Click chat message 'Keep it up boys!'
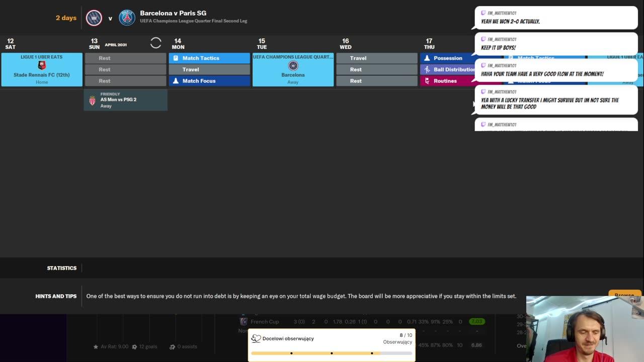644x362 pixels. [x=556, y=44]
